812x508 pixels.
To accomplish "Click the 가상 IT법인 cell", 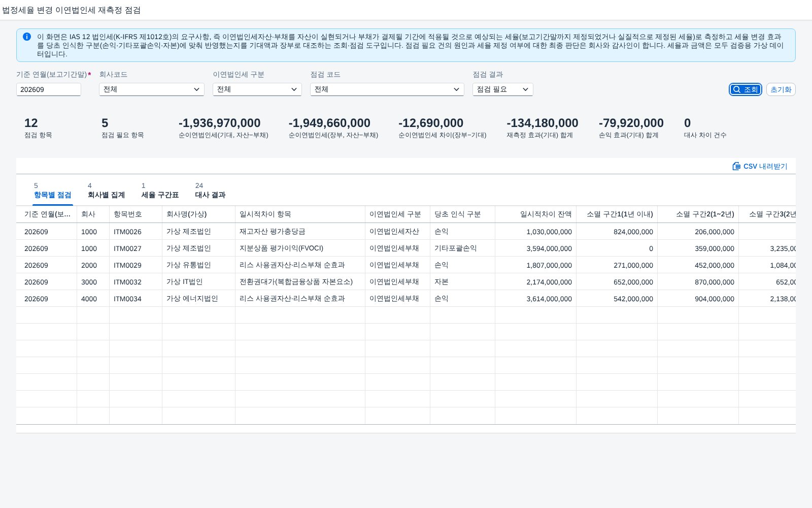I will 198,282.
